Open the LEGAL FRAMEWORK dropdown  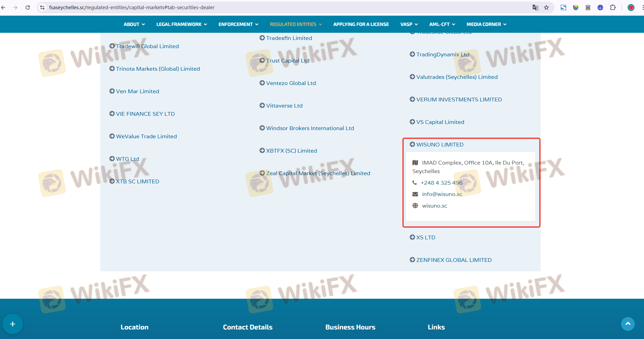pyautogui.click(x=182, y=24)
